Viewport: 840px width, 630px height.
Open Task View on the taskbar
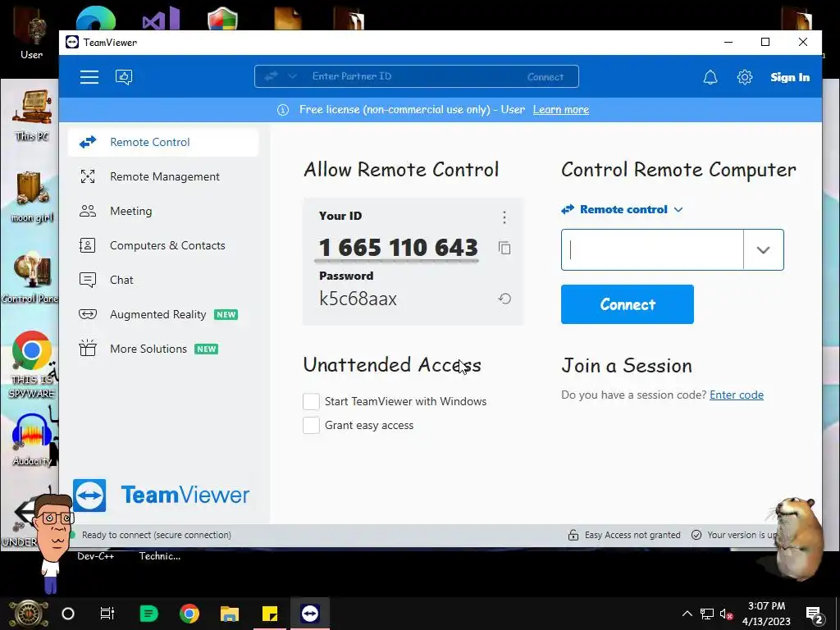tap(107, 614)
